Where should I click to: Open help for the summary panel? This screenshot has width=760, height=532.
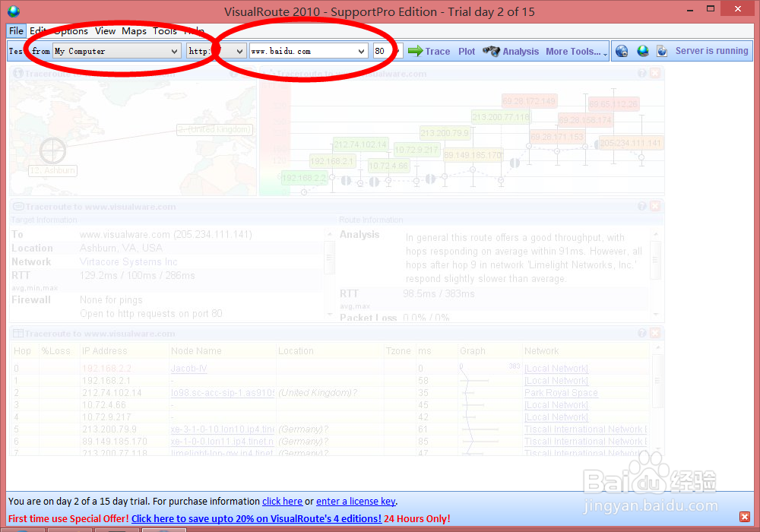pyautogui.click(x=642, y=207)
